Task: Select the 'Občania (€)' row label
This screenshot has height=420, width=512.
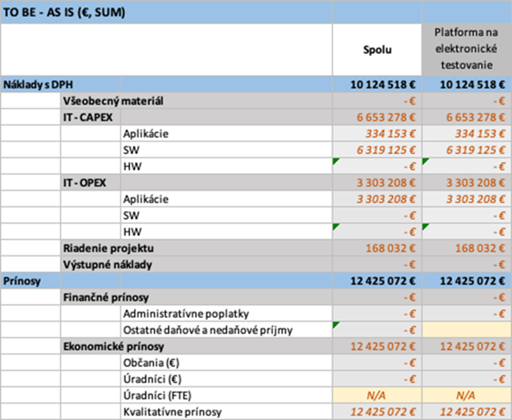Action: pyautogui.click(x=152, y=363)
